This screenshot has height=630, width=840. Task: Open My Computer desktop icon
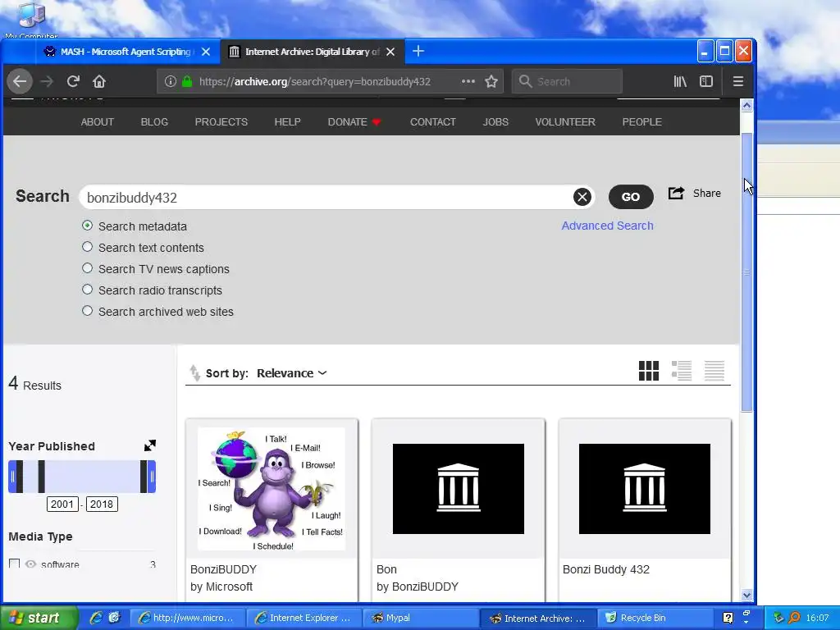point(31,21)
